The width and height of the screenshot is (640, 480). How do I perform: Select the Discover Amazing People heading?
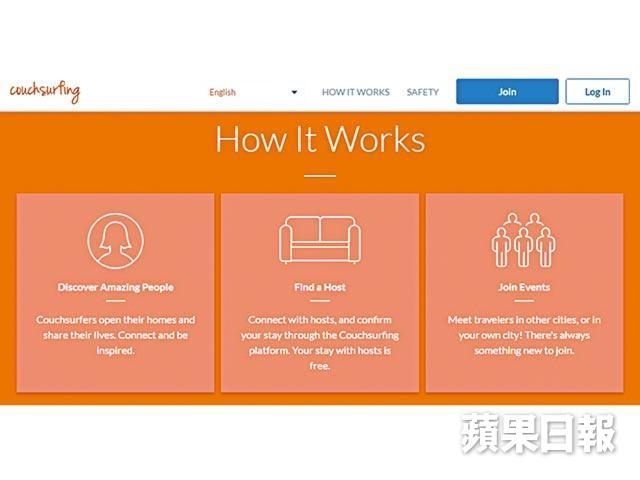[x=116, y=287]
